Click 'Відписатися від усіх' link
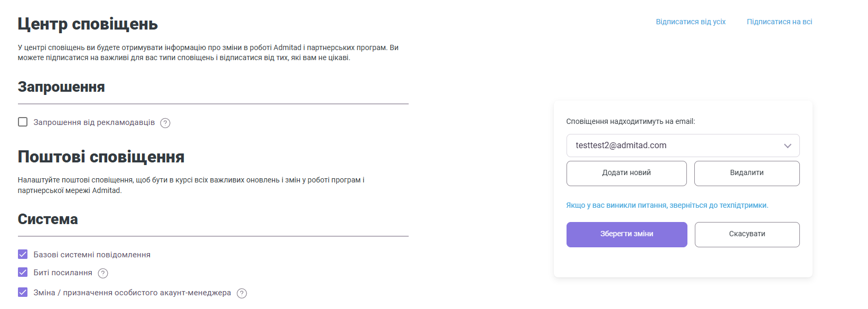This screenshot has height=309, width=868. [691, 22]
